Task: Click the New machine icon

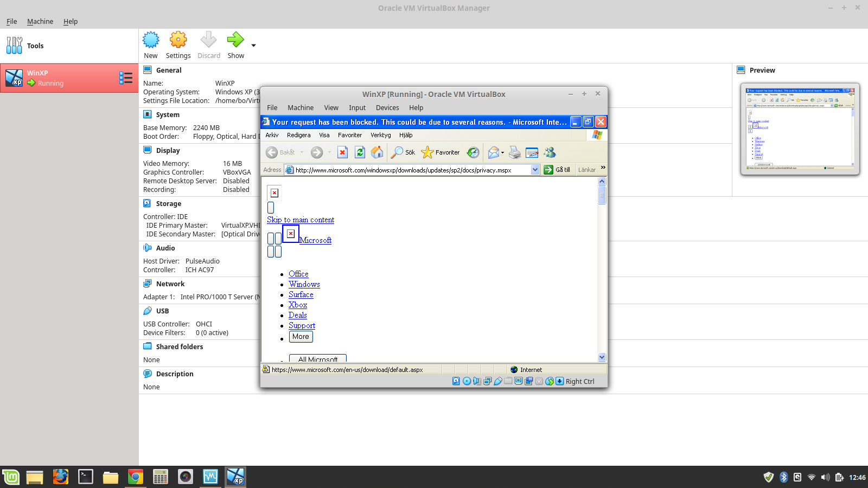Action: click(x=151, y=40)
